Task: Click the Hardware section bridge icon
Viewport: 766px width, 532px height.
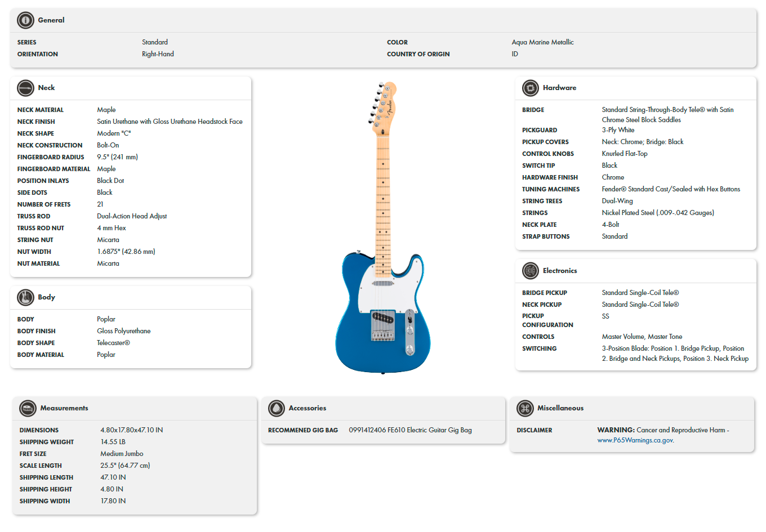Action: pyautogui.click(x=529, y=88)
